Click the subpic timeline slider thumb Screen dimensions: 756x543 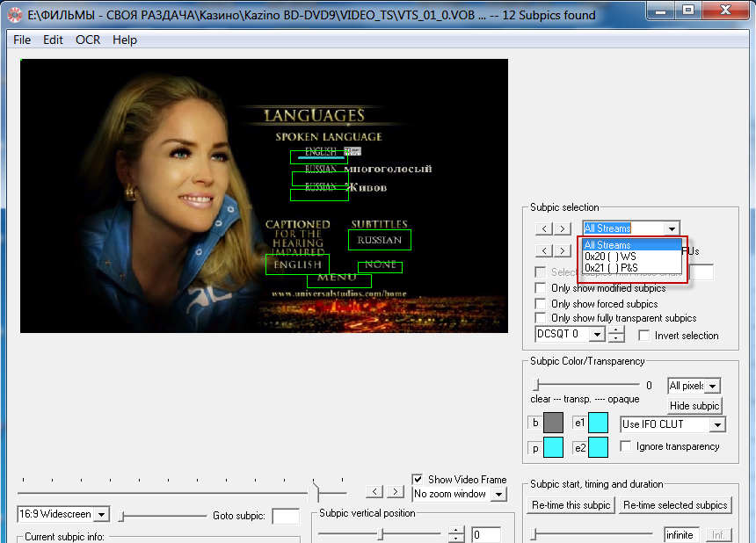315,492
